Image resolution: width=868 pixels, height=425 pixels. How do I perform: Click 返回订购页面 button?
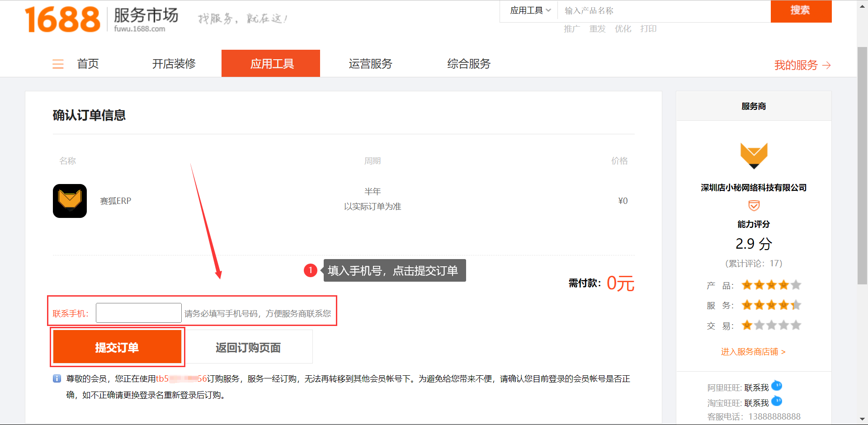tap(248, 347)
